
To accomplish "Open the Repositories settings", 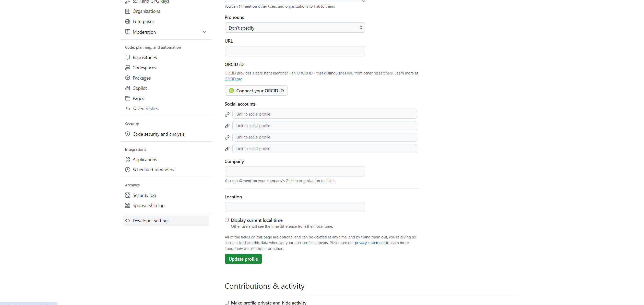I will tap(145, 57).
